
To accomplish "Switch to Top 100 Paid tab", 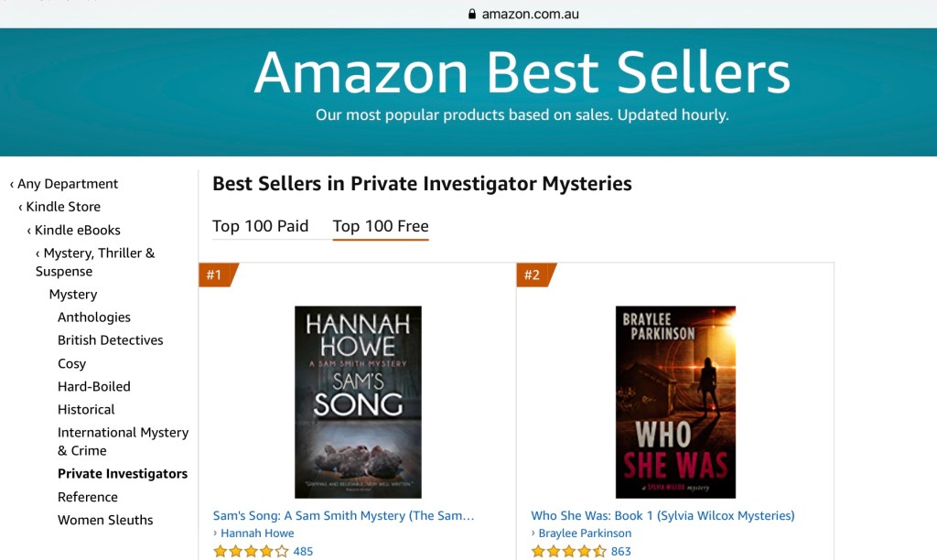I will [261, 226].
